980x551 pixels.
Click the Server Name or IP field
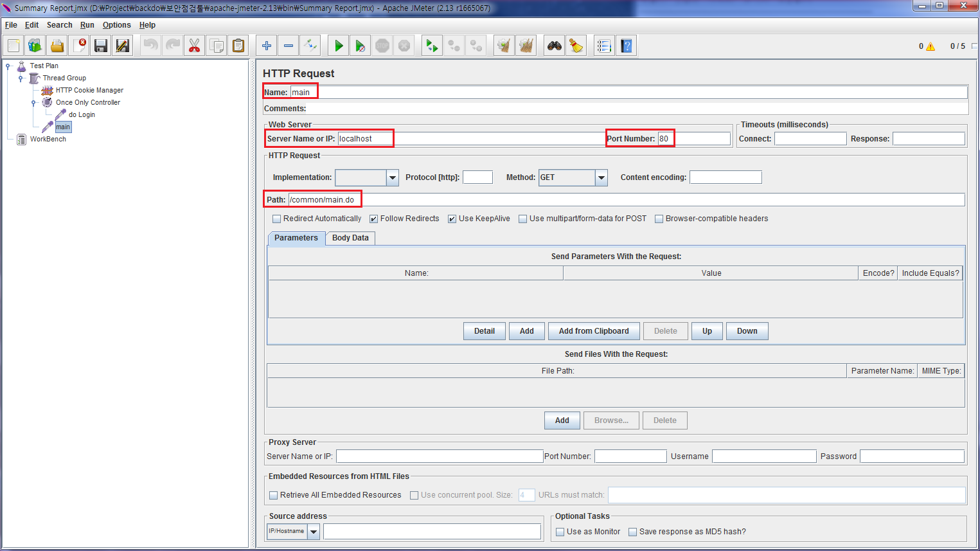click(x=470, y=139)
